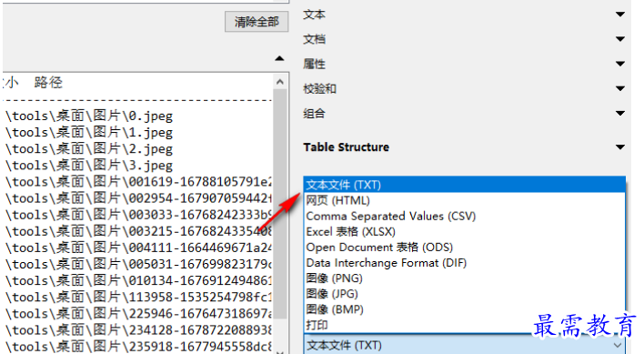
Task: Expand the 校验和 section
Action: point(620,88)
